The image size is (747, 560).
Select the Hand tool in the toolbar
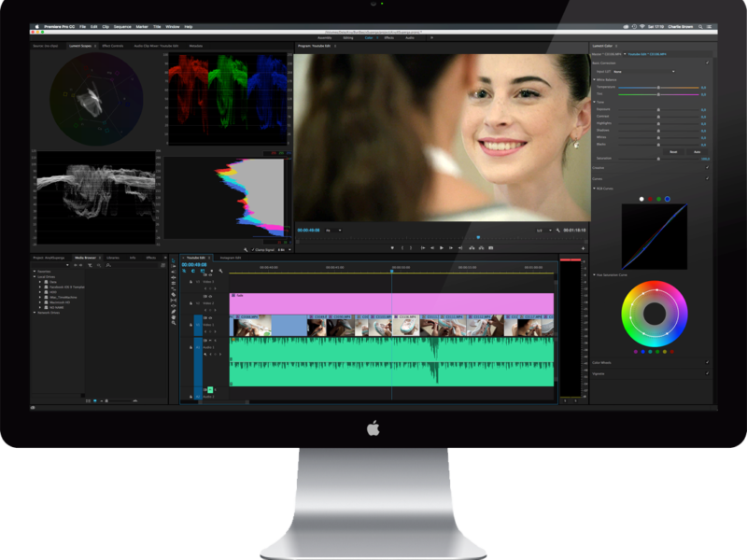click(174, 316)
